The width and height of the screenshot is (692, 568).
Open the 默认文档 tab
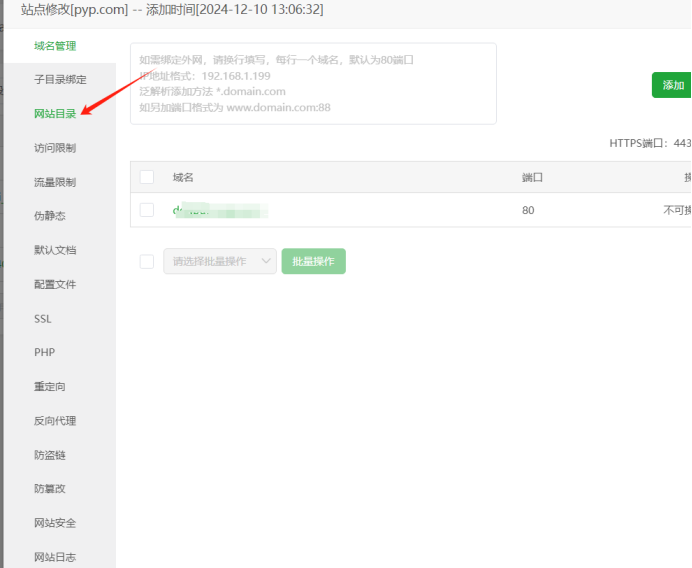[x=55, y=250]
